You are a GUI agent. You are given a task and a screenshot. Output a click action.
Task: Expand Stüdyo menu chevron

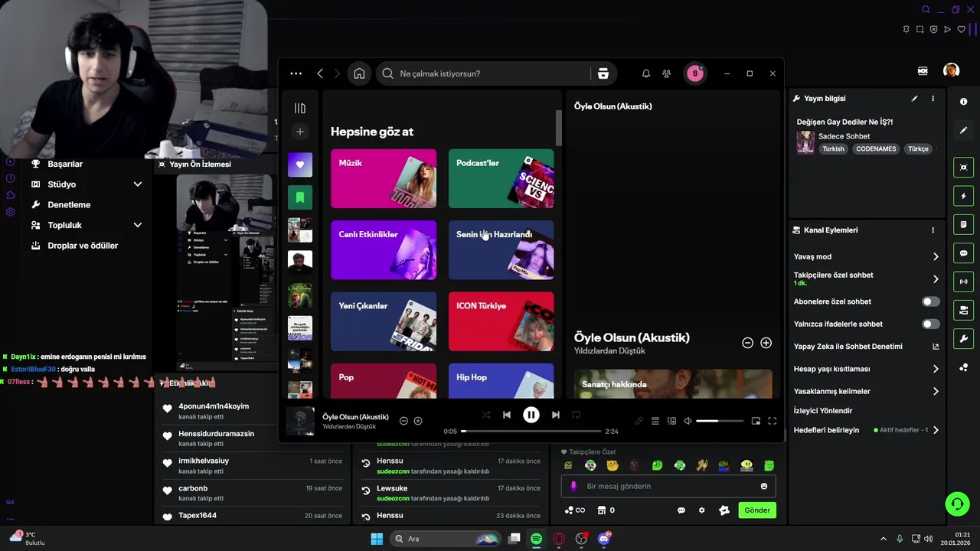tap(138, 184)
